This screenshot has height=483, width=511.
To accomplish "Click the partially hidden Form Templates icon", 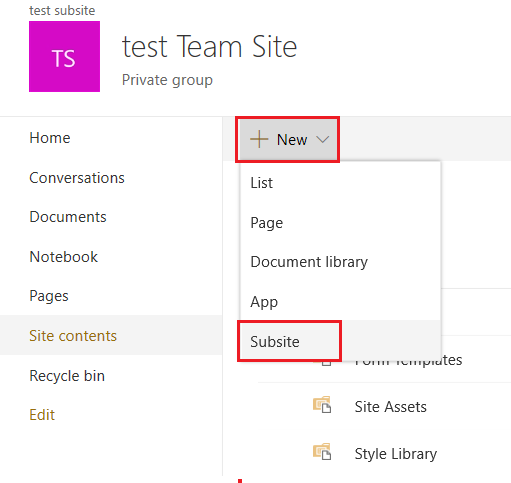I will point(327,363).
